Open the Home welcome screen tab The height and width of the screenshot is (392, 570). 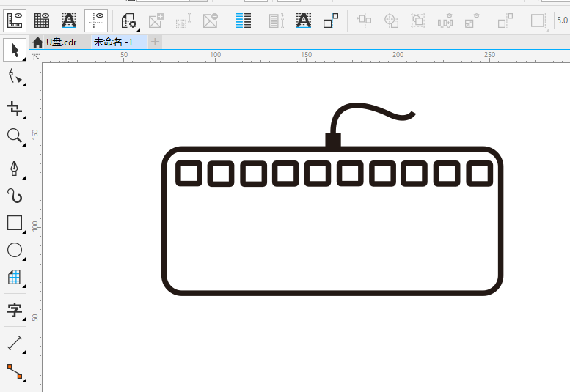(x=37, y=42)
